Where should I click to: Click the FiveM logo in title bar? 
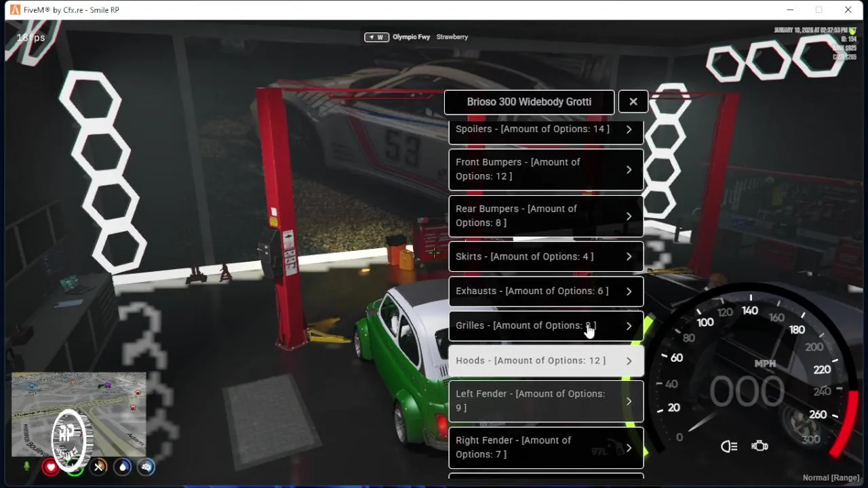[x=15, y=9]
